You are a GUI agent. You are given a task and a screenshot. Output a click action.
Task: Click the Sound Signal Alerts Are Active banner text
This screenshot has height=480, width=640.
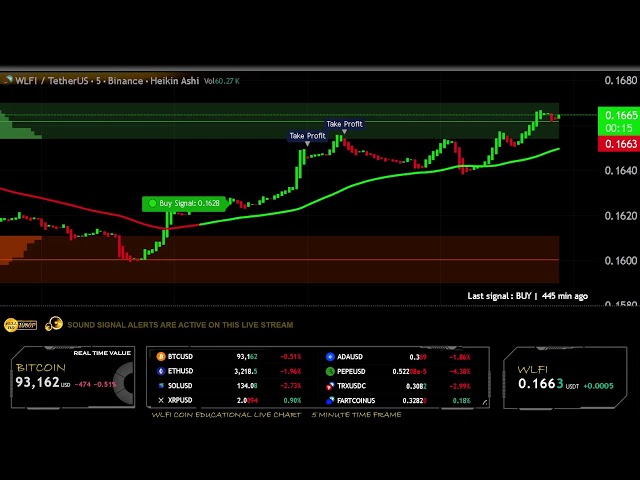[180, 325]
